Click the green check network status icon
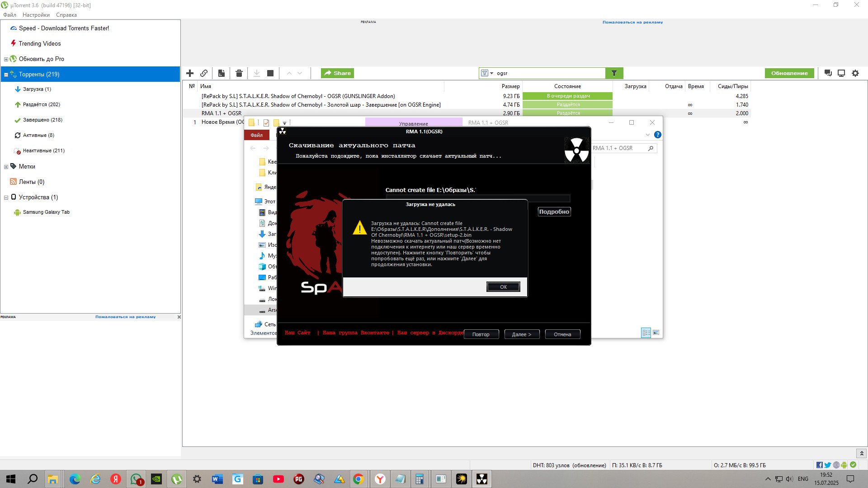The height and width of the screenshot is (488, 868). 853,465
